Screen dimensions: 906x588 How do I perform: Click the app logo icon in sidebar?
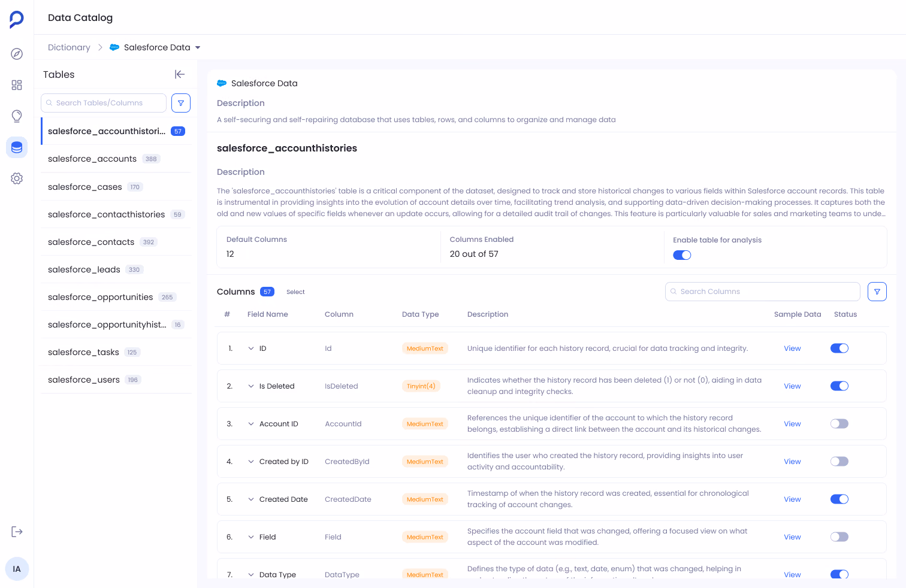pos(17,19)
